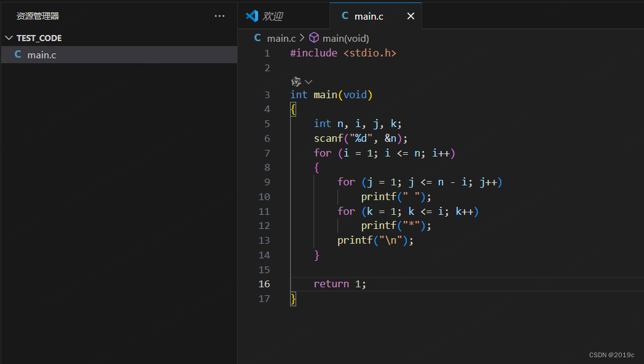Click main.c in the breadcrumb navigation

pyautogui.click(x=281, y=37)
